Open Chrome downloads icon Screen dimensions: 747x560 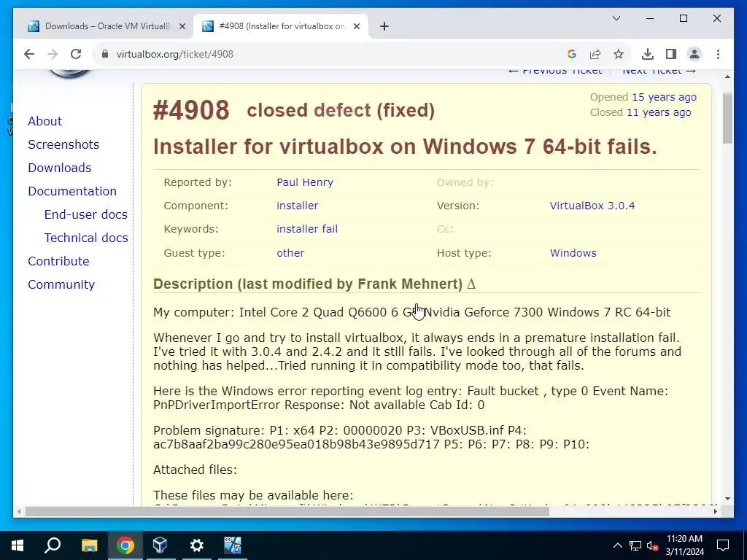pyautogui.click(x=648, y=54)
